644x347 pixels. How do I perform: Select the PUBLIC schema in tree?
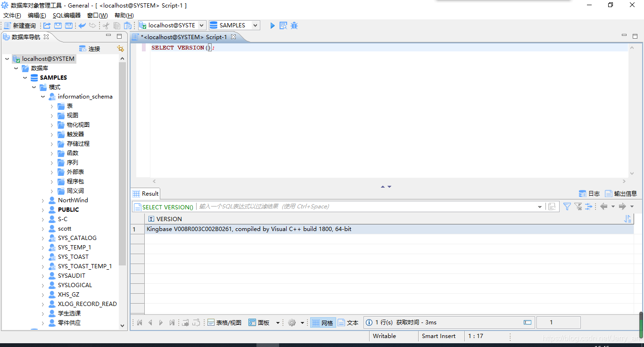coord(68,210)
